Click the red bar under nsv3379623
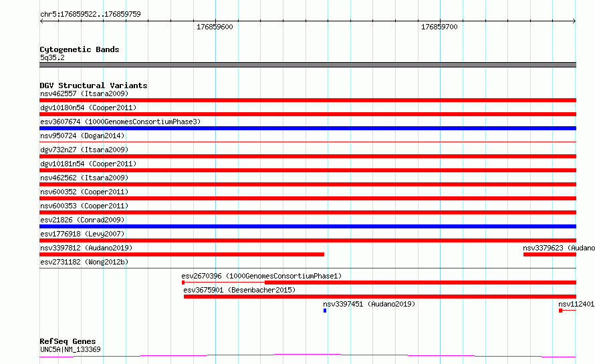The image size is (595, 364). click(x=550, y=254)
